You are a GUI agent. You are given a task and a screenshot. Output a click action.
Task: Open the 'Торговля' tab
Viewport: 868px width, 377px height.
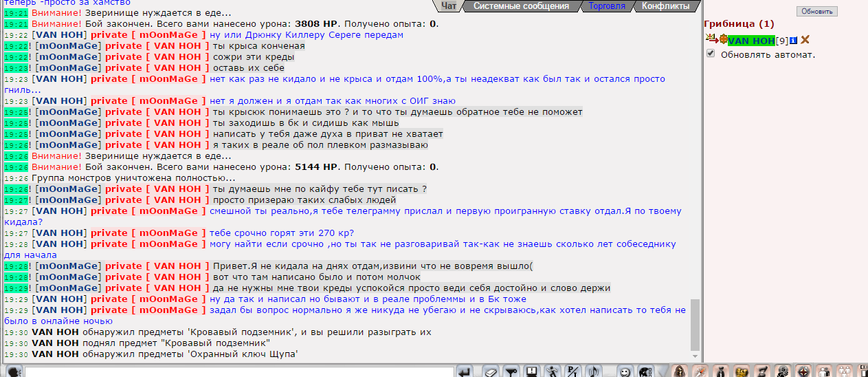(608, 6)
